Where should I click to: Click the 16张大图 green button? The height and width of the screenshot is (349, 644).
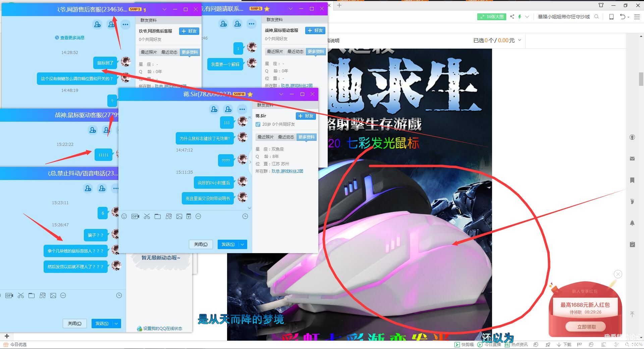pos(492,16)
